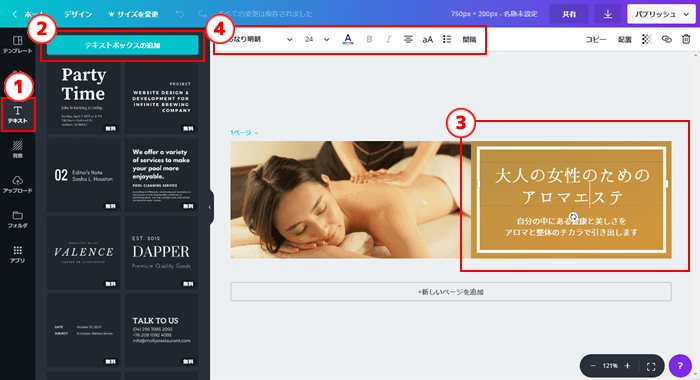Image resolution: width=700 pixels, height=380 pixels.
Task: Click +新しいページを追加 button
Action: pyautogui.click(x=451, y=292)
